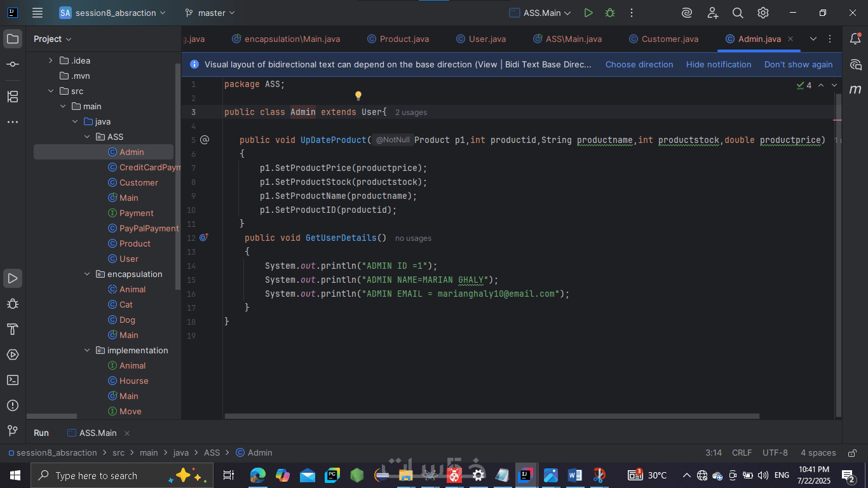Image resolution: width=868 pixels, height=488 pixels.
Task: Open the Commit tool window icon
Action: [x=13, y=65]
